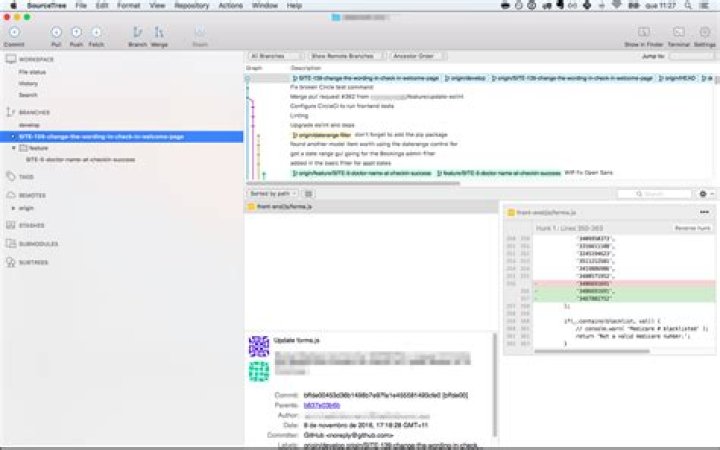Click the Fetch toolbar icon

click(x=96, y=32)
